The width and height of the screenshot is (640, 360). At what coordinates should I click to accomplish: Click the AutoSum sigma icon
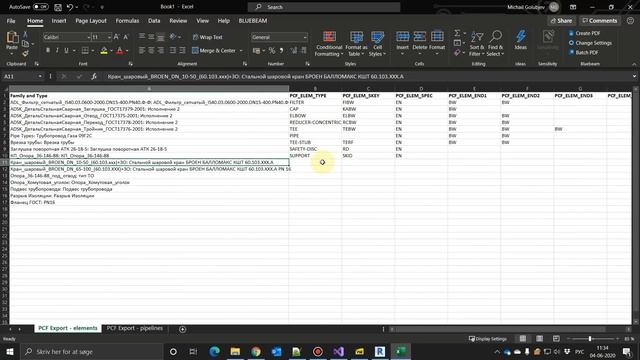457,33
